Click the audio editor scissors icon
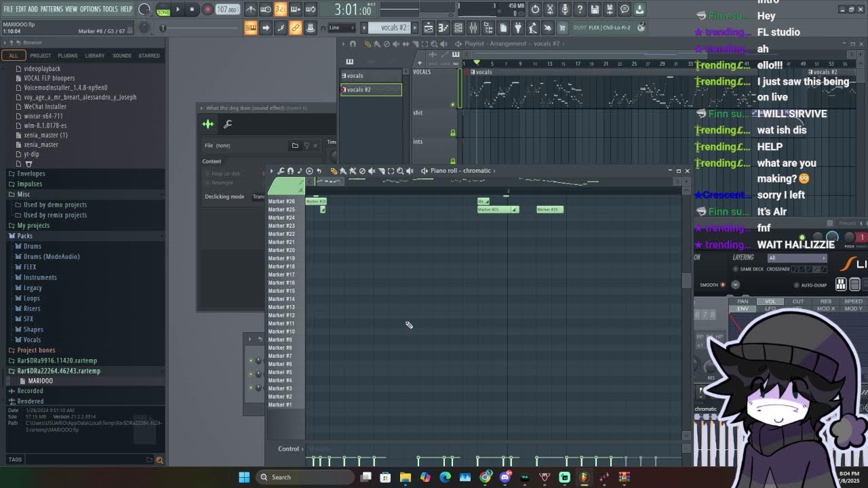Viewport: 868px width, 488px height. (550, 9)
